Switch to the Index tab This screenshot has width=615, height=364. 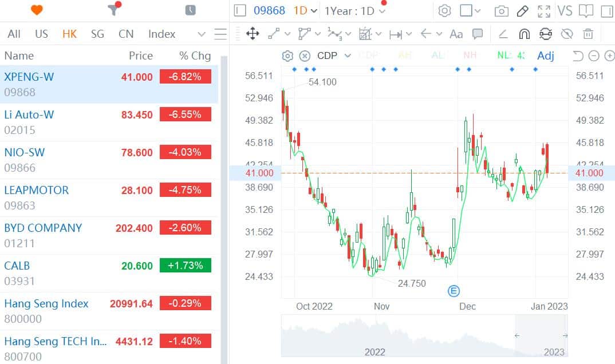coord(161,34)
